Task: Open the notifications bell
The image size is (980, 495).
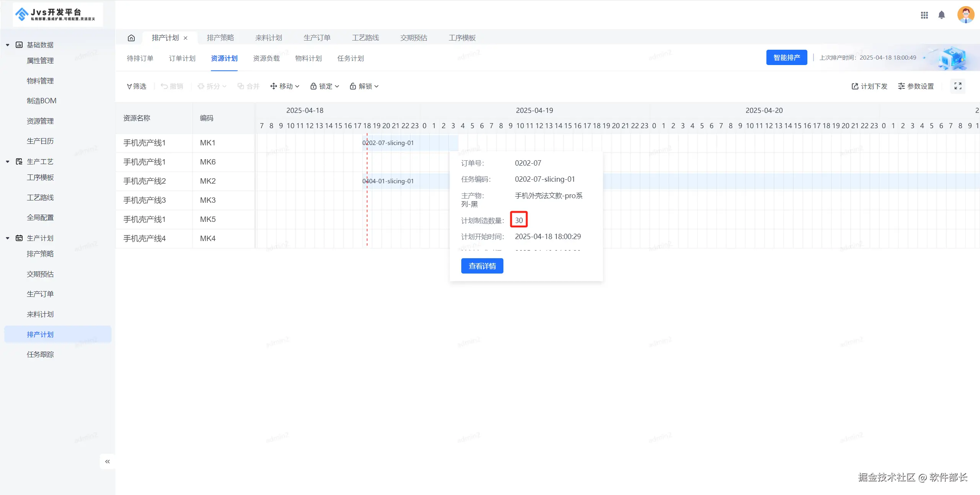Action: (x=941, y=15)
